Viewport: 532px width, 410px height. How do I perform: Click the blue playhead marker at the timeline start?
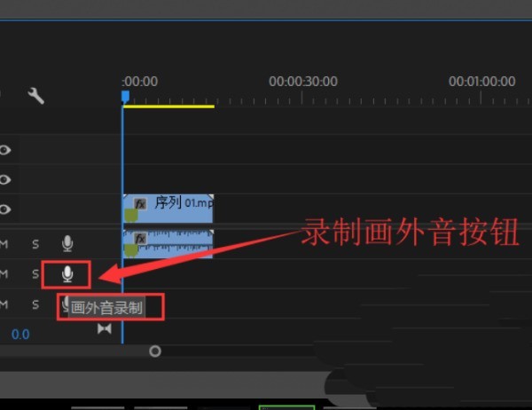pyautogui.click(x=125, y=96)
